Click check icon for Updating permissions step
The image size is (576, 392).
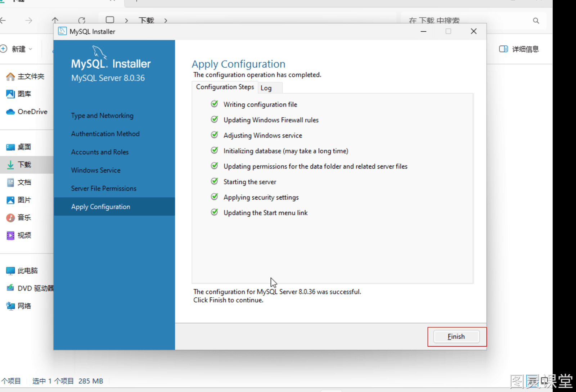coord(214,166)
